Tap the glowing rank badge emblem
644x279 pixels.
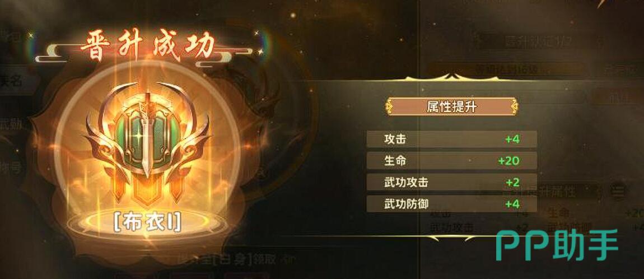147,144
